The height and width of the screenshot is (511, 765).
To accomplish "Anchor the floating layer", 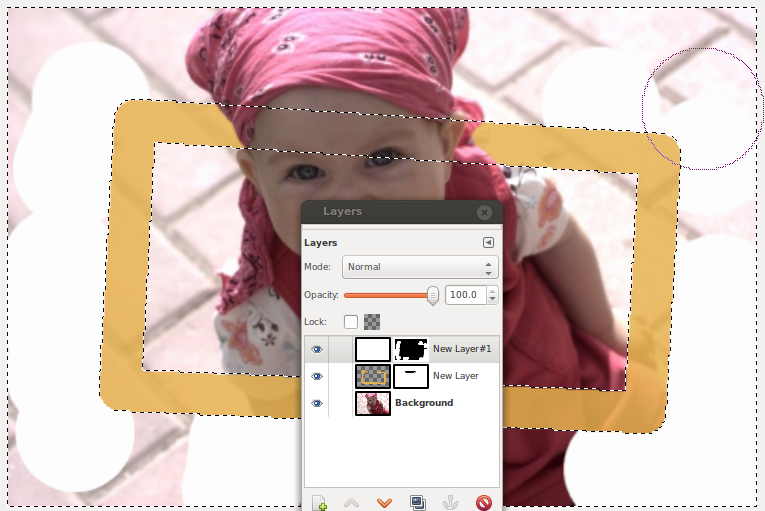I will pos(450,502).
